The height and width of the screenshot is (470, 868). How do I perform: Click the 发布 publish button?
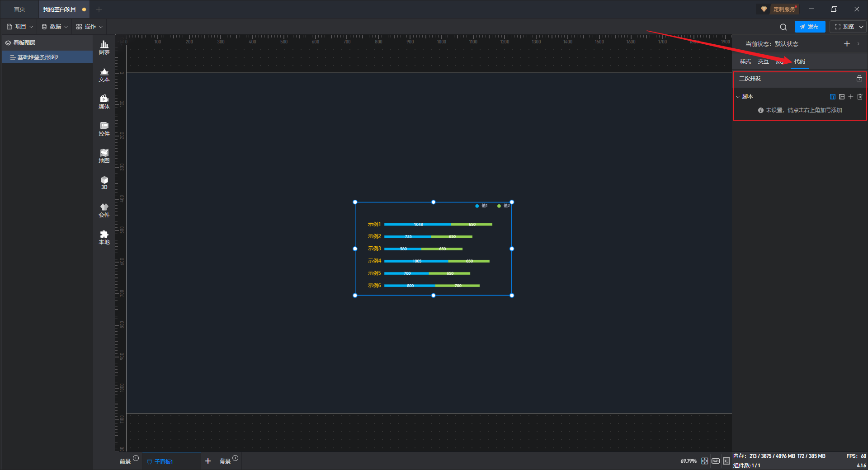(810, 27)
